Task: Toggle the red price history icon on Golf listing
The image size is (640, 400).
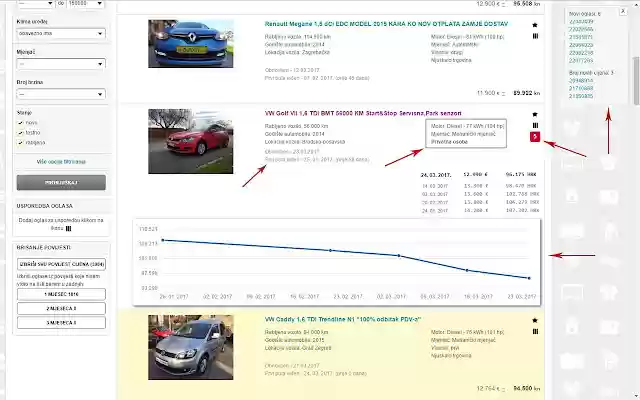Action: pos(535,137)
